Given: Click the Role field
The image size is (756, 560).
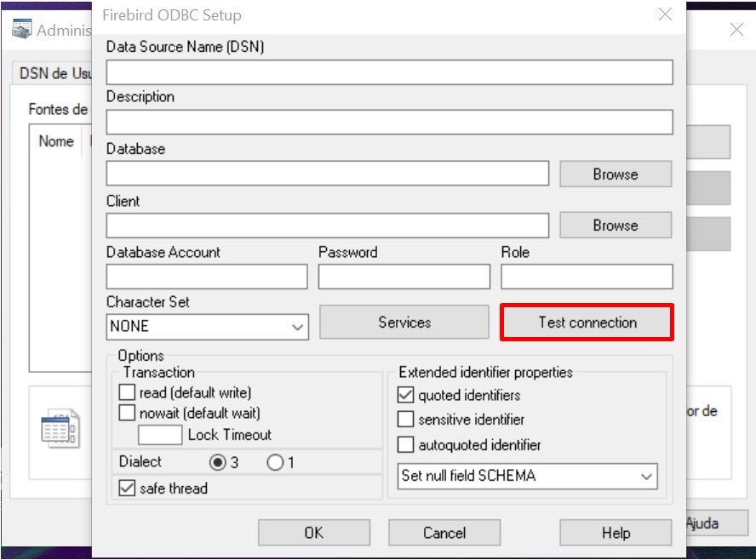Looking at the screenshot, I should pos(587,277).
